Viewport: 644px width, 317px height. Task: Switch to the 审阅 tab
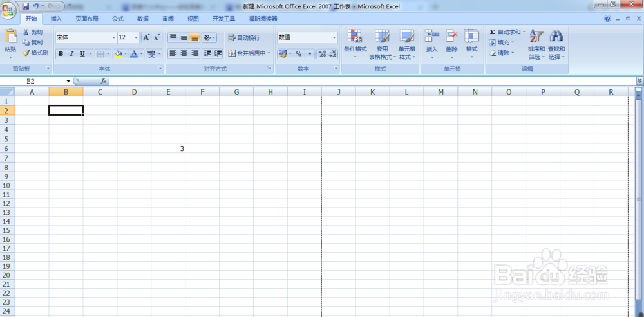coord(168,19)
